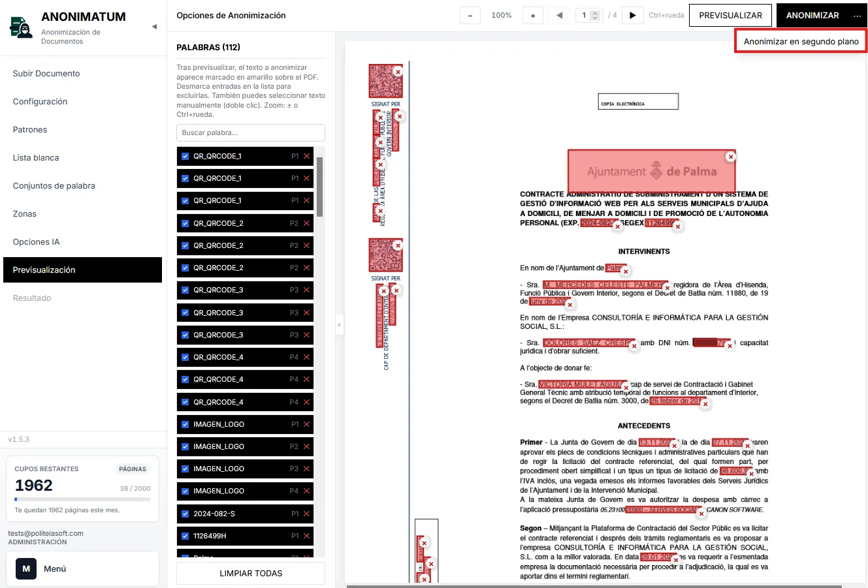Collapse the sidebar with the arrow beside ANONIMATUM
Viewport: 868px width, 588px height.
pyautogui.click(x=154, y=27)
